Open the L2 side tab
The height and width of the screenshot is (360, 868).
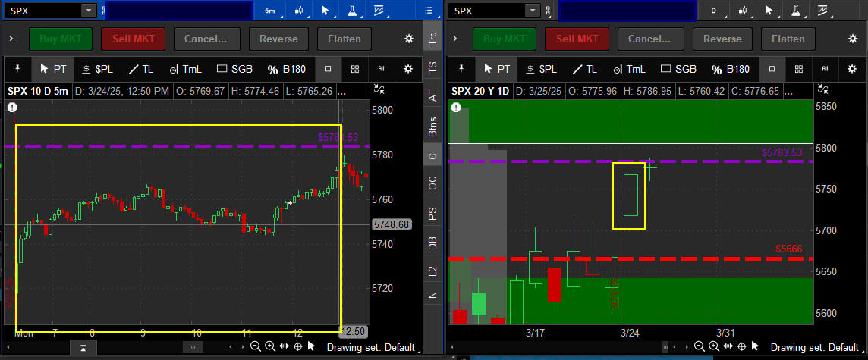tap(432, 271)
